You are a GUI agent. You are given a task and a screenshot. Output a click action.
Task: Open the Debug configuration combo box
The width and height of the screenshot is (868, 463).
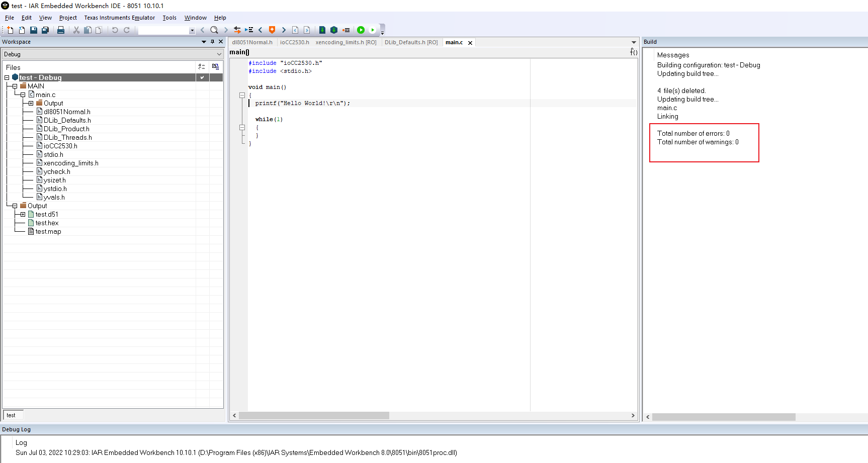pos(113,54)
